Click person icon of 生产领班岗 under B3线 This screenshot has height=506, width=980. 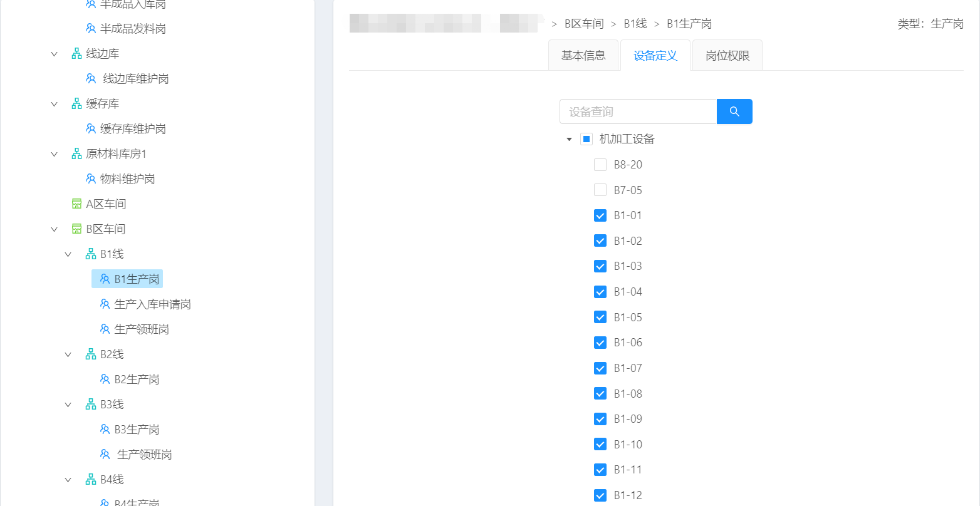point(105,455)
